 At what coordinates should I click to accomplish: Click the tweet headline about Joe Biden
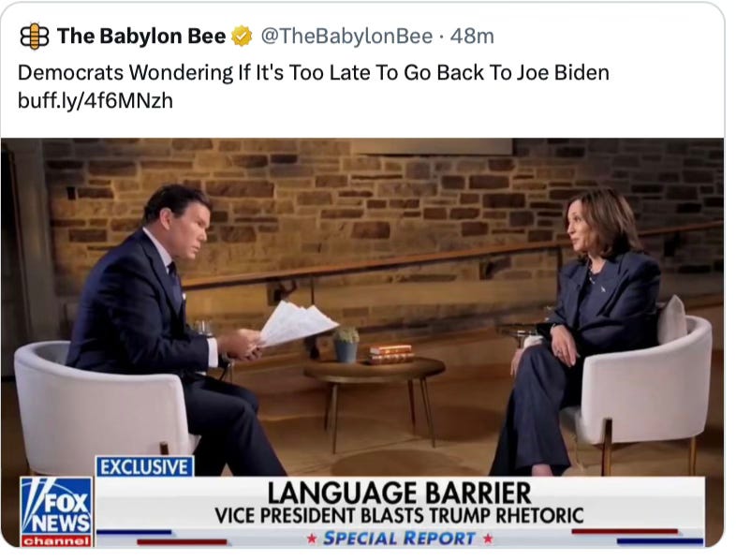[x=314, y=73]
